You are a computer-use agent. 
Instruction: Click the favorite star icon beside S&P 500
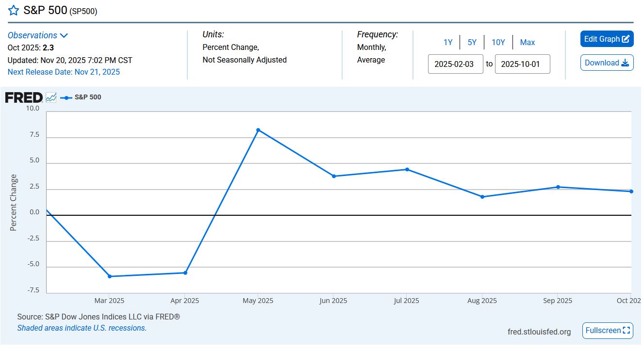pyautogui.click(x=14, y=11)
